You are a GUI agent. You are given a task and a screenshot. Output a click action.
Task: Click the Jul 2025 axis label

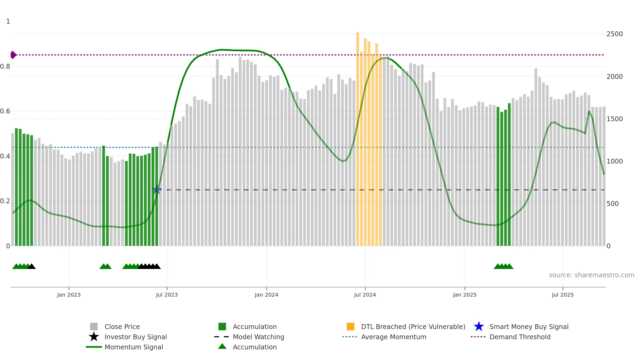pyautogui.click(x=563, y=295)
